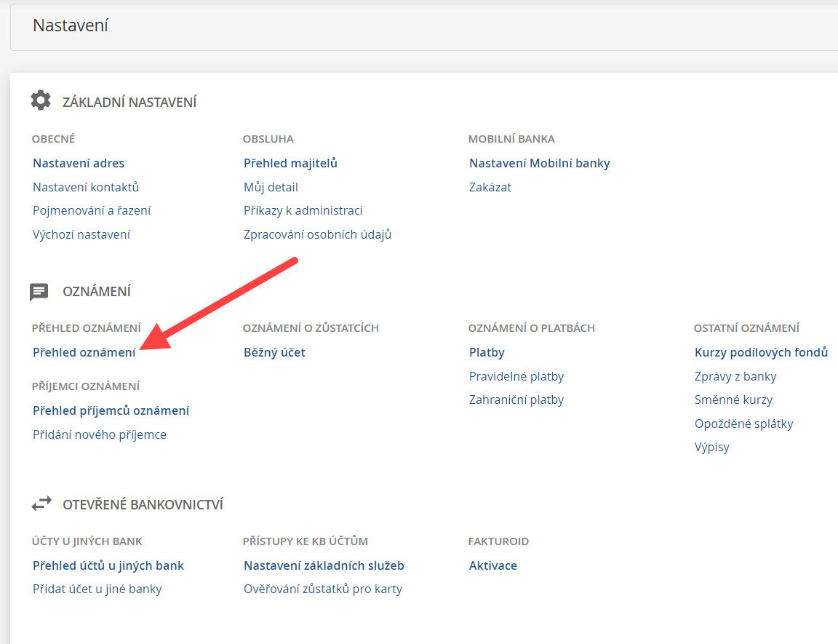This screenshot has height=644, width=838.
Task: Open Nastavení adres
Action: tap(79, 163)
